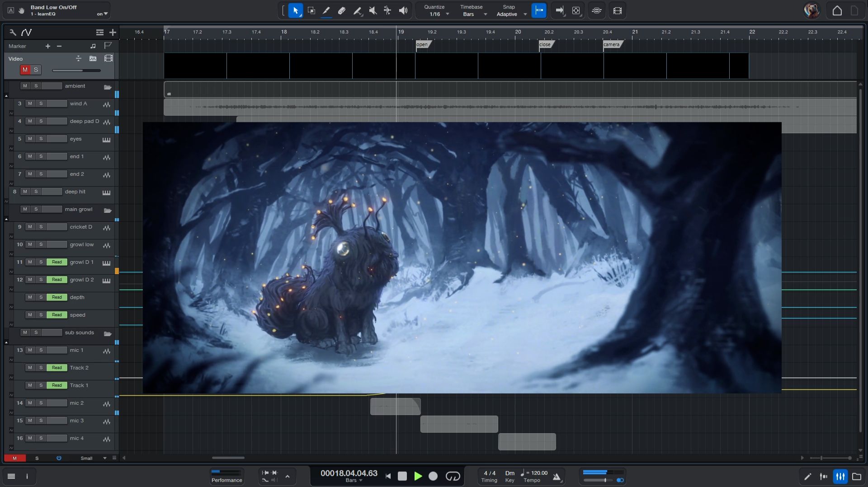Click the Add Track plus icon

113,32
